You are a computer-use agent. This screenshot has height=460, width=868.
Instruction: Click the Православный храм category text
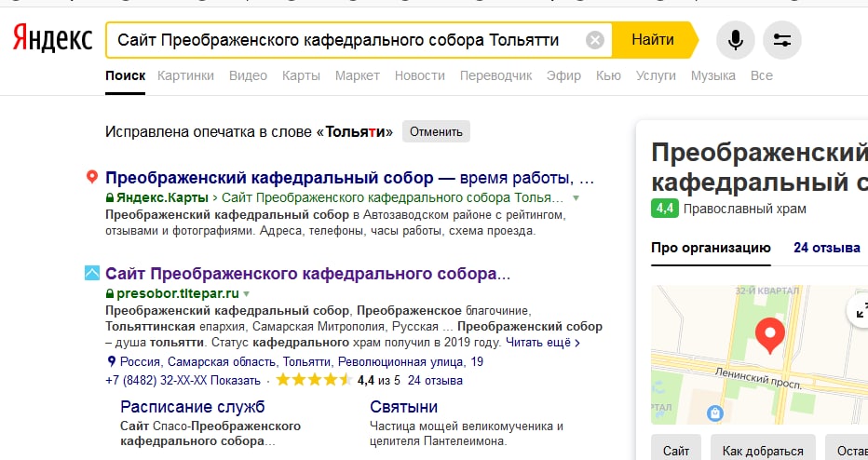tap(744, 210)
